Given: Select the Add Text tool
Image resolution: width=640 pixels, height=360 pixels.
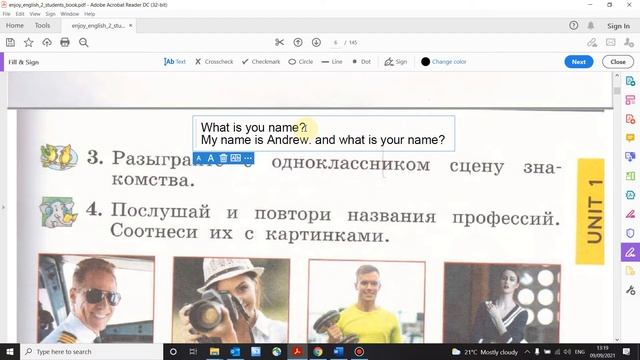Looking at the screenshot, I should point(175,62).
